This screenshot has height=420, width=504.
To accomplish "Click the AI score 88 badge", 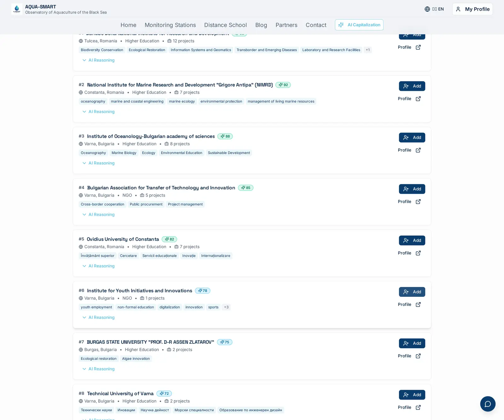I will tap(225, 136).
